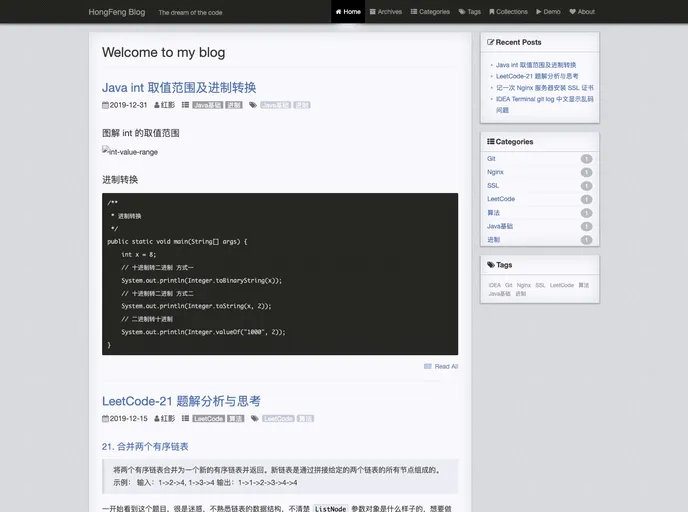Expand the Demo dropdown in the navbar
The height and width of the screenshot is (512, 688).
pyautogui.click(x=548, y=12)
